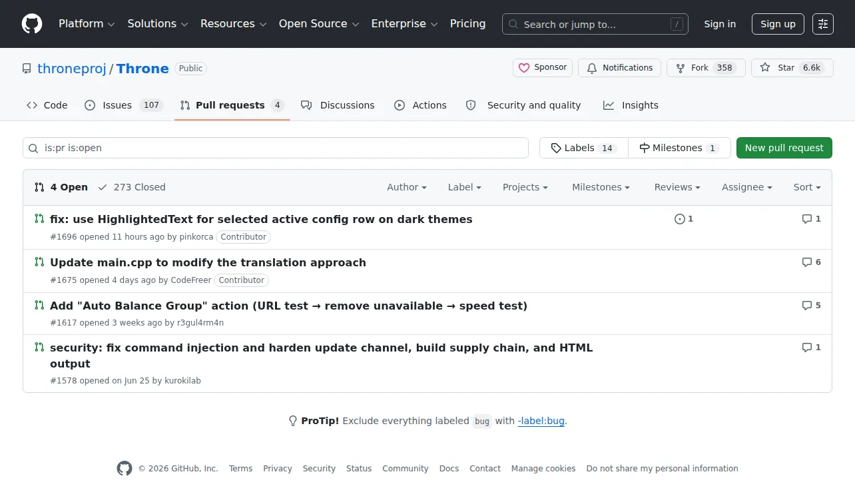Star the Throne repository

click(792, 68)
